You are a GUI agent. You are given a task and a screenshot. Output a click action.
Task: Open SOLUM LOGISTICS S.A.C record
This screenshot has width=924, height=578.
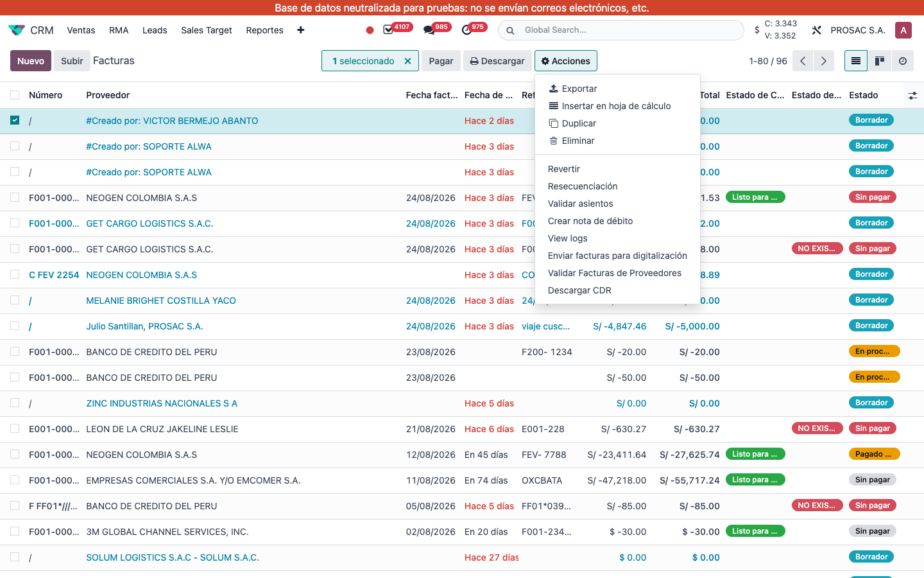click(x=173, y=557)
